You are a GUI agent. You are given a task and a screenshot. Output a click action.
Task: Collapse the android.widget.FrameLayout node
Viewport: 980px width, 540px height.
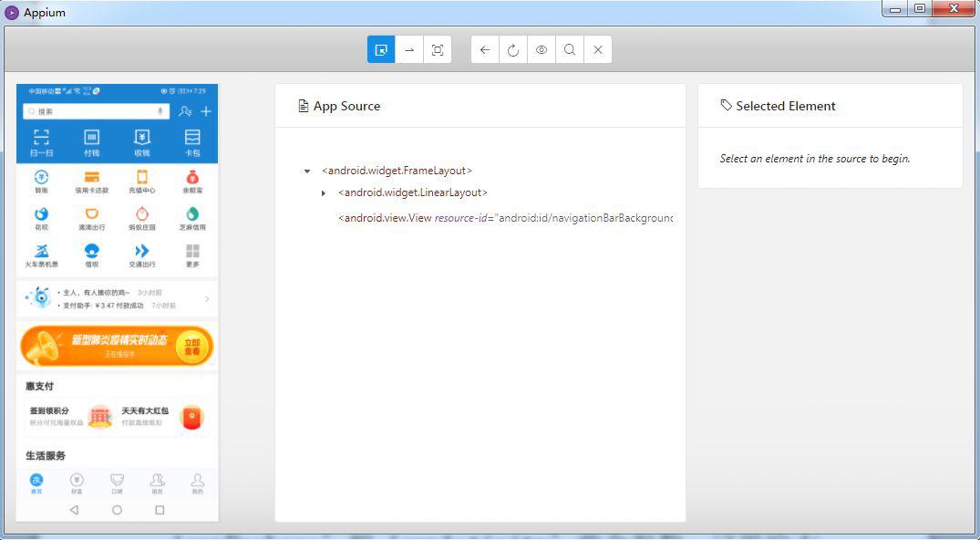click(307, 171)
